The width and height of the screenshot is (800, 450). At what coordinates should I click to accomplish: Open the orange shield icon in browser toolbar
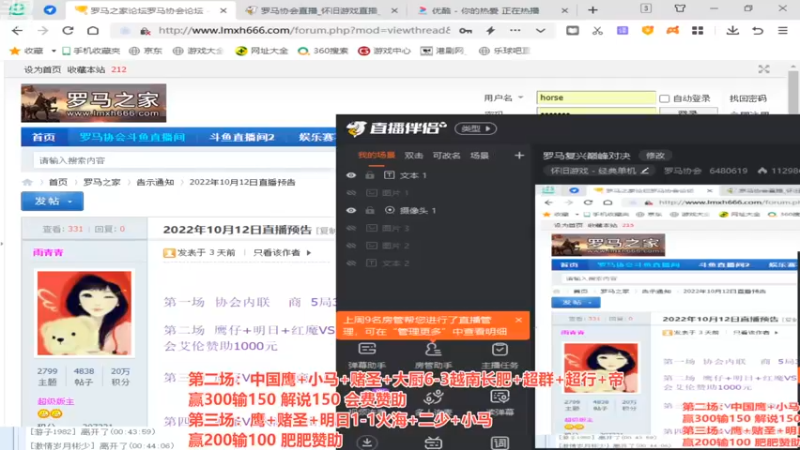(x=647, y=31)
